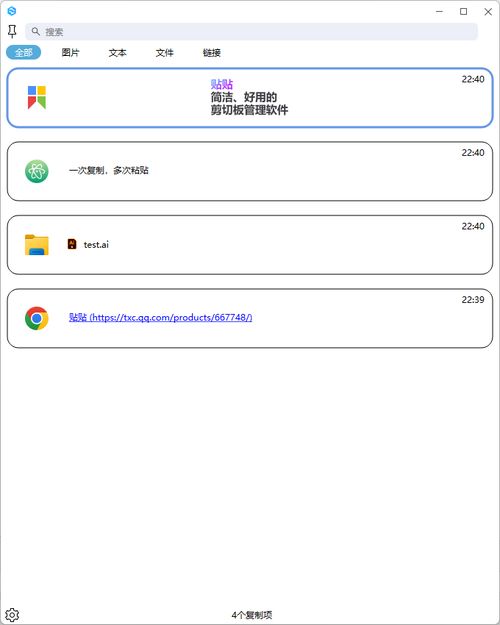
Task: Click the test.ai file type icon
Action: pyautogui.click(x=72, y=244)
